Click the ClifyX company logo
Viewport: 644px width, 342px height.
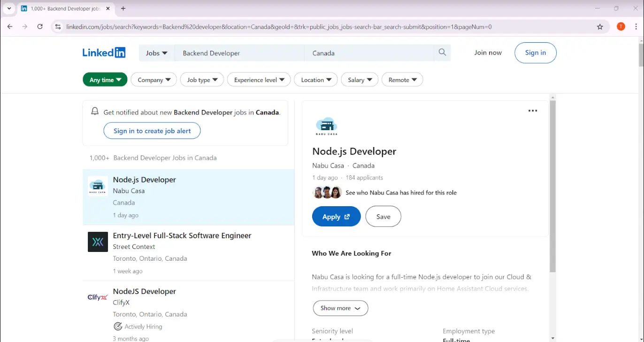pyautogui.click(x=97, y=297)
